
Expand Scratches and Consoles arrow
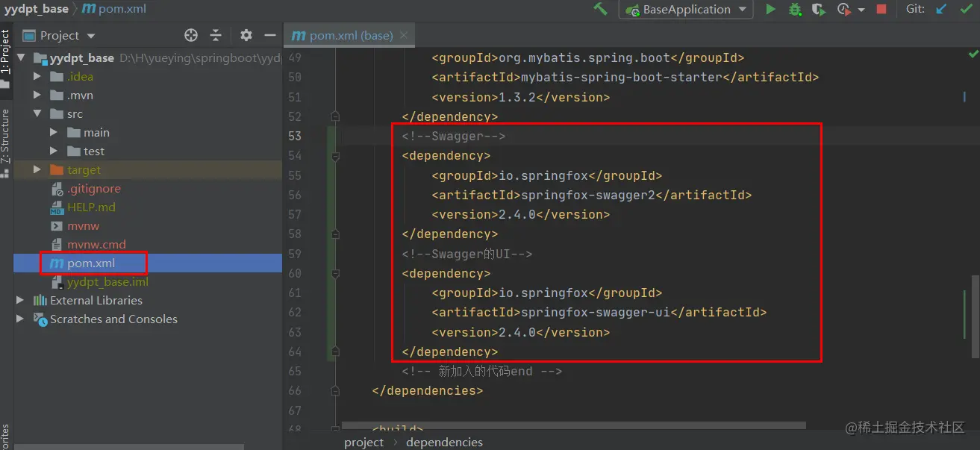coord(21,319)
